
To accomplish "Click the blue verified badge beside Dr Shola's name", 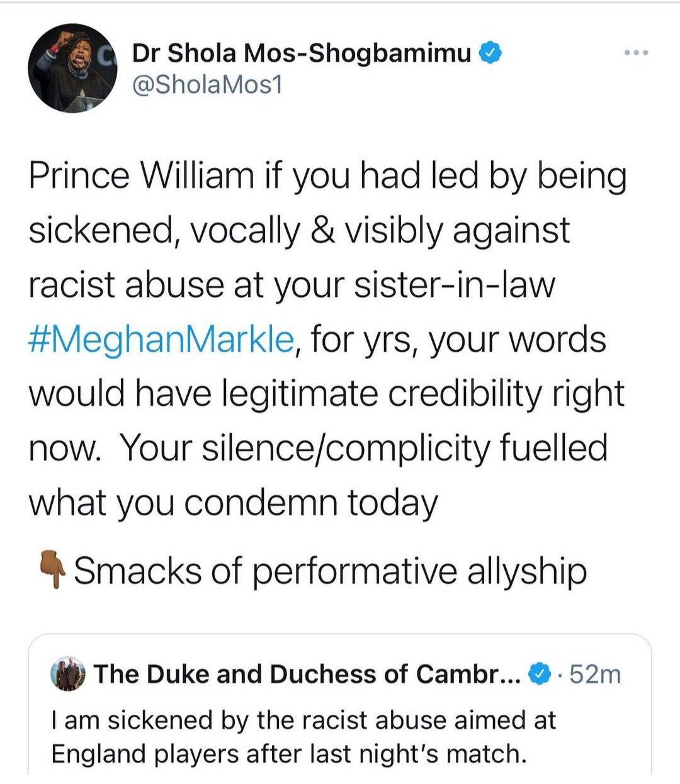I will click(x=491, y=53).
